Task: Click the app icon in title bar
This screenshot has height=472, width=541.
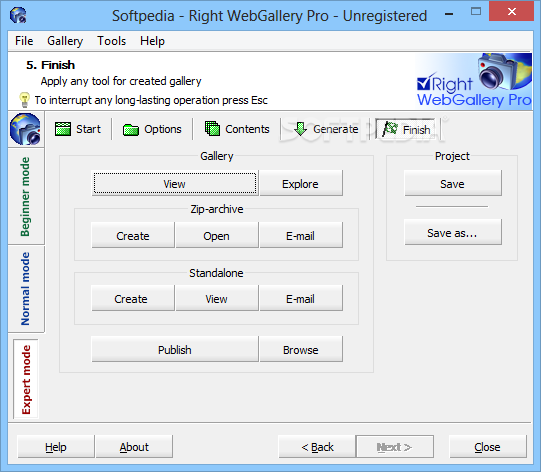Action: click(x=18, y=15)
